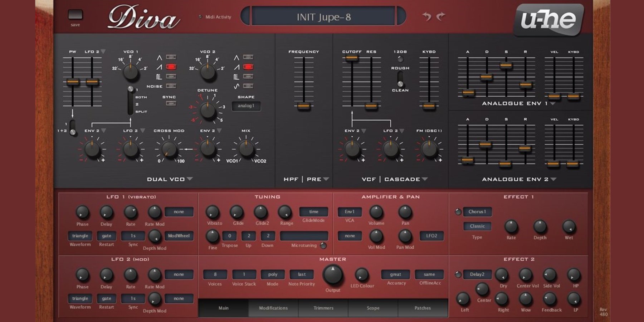The height and width of the screenshot is (322, 644).
Task: Switch to the Scope tab
Action: click(x=373, y=308)
